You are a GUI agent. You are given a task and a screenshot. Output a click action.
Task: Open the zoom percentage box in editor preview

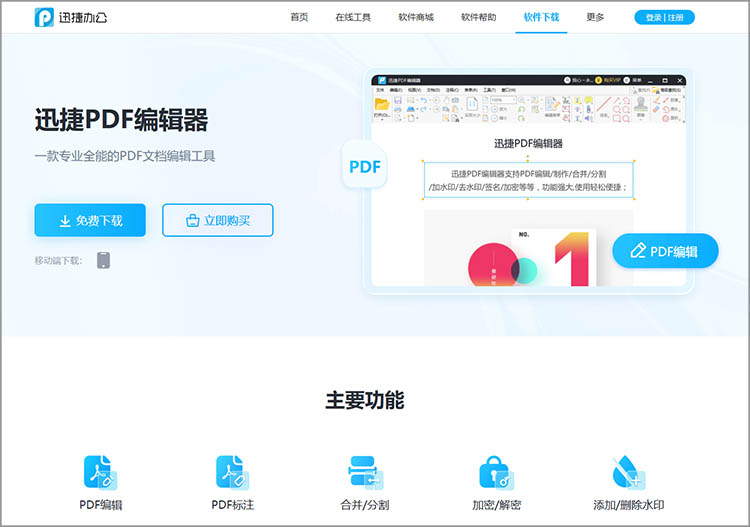503,100
